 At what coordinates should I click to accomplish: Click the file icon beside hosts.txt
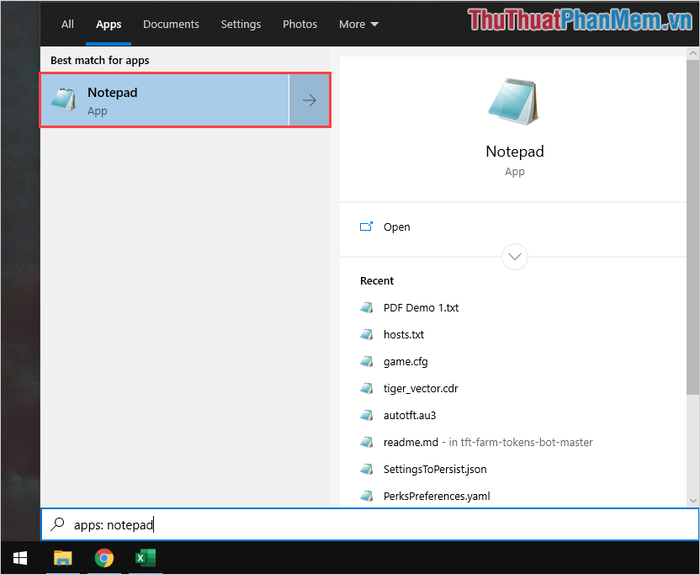367,334
